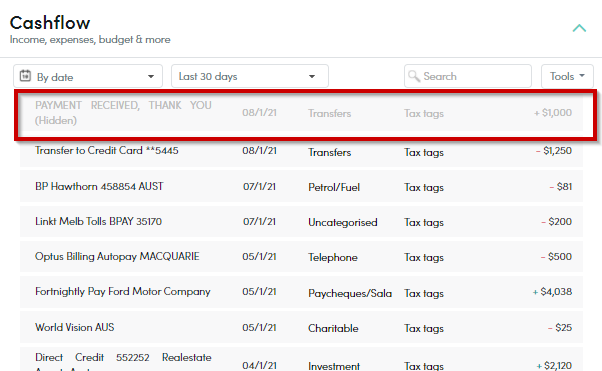Click the 05/1/21 date on Optus row
Screen dimensions: 602x371
pyautogui.click(x=259, y=256)
